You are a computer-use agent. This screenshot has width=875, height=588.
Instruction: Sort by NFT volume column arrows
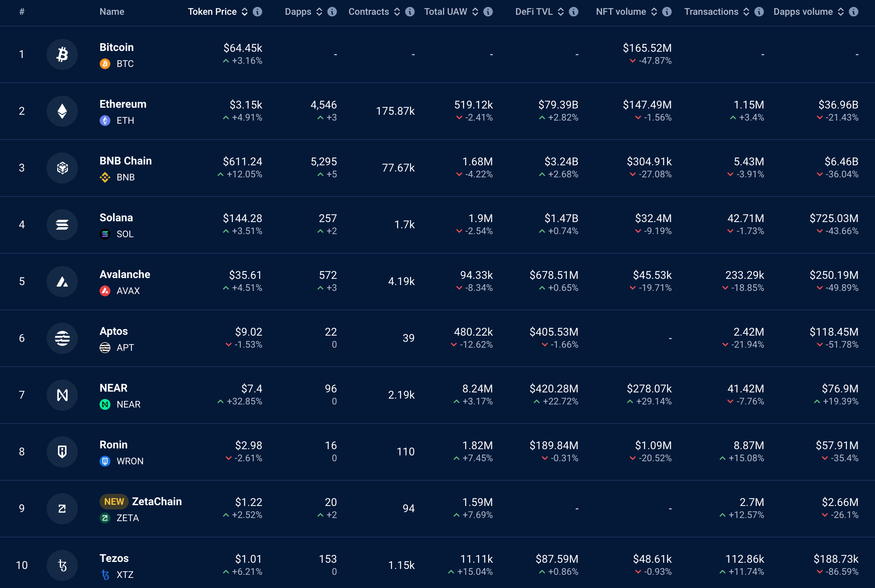[654, 12]
